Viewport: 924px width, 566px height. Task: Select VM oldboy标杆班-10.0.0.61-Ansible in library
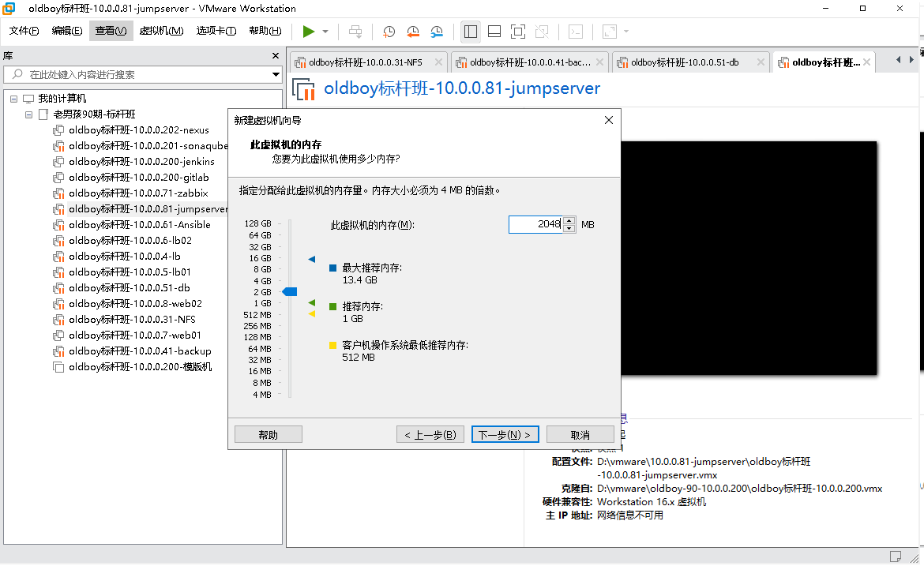coord(140,225)
